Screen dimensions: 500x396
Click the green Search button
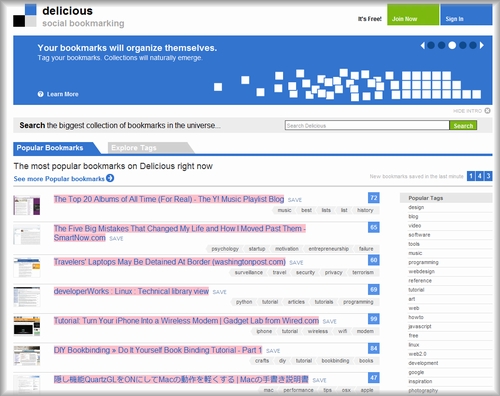click(463, 125)
